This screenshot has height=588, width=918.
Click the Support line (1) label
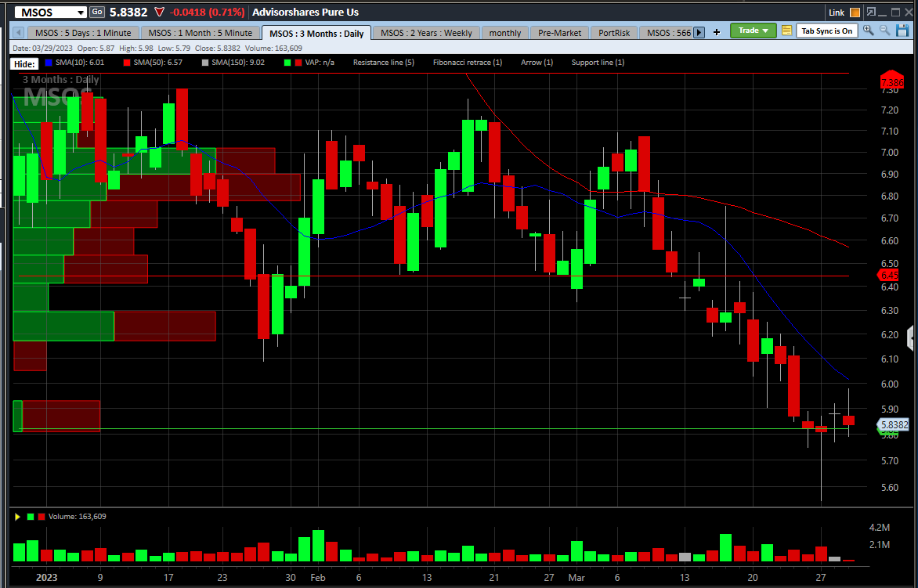[x=598, y=62]
